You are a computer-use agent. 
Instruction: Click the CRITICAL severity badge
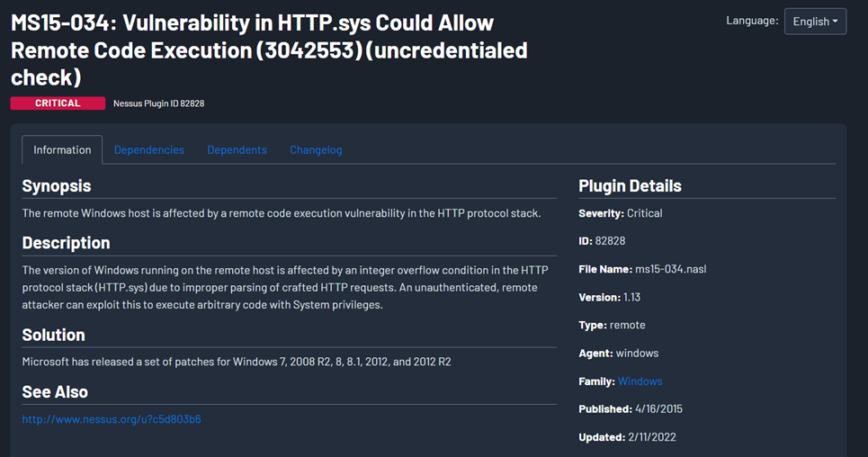point(58,103)
